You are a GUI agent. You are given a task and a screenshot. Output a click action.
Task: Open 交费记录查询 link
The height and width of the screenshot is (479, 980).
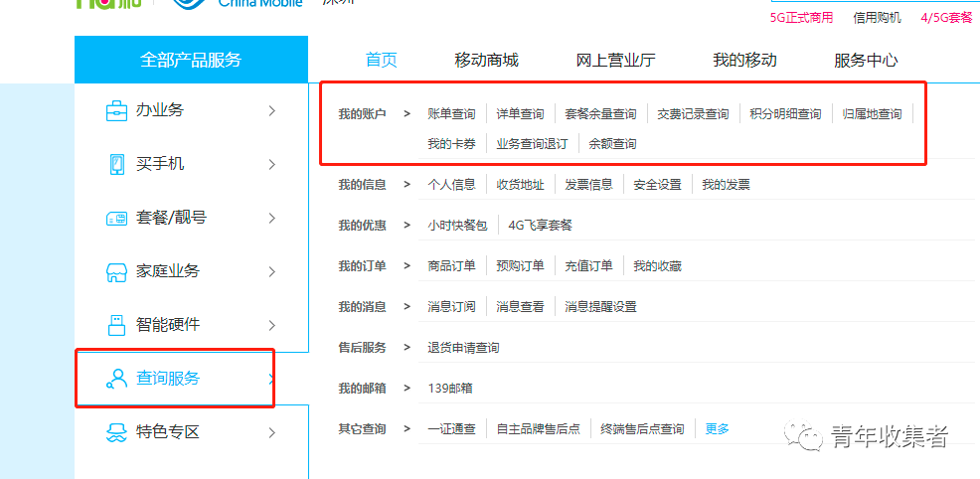[x=693, y=114]
